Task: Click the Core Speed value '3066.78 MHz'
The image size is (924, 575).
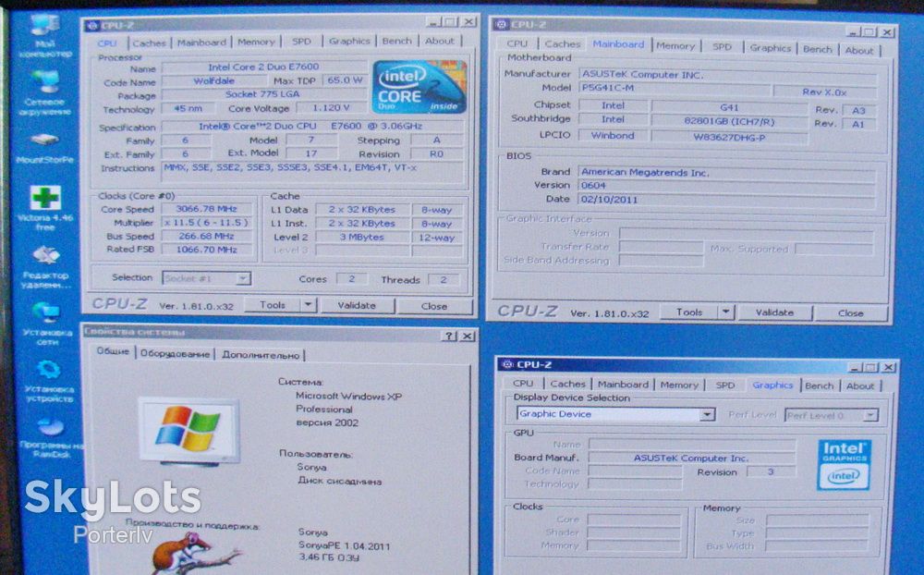Action: 207,209
